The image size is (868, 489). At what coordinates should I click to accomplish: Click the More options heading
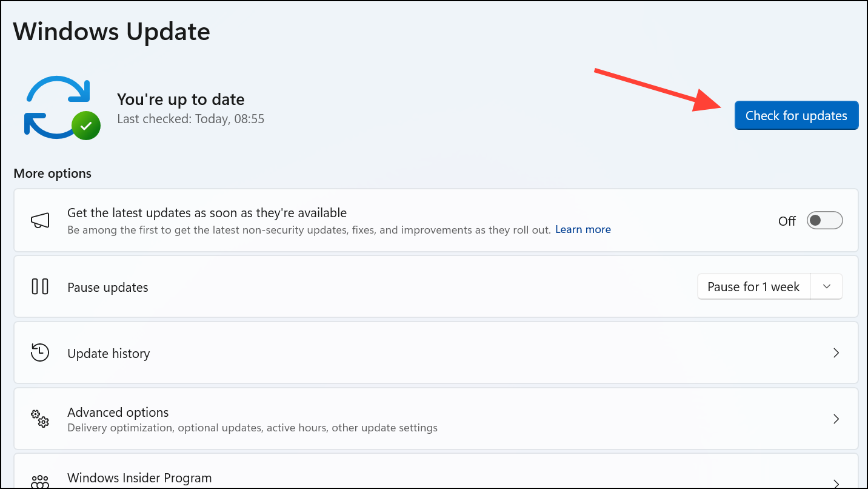pos(52,174)
